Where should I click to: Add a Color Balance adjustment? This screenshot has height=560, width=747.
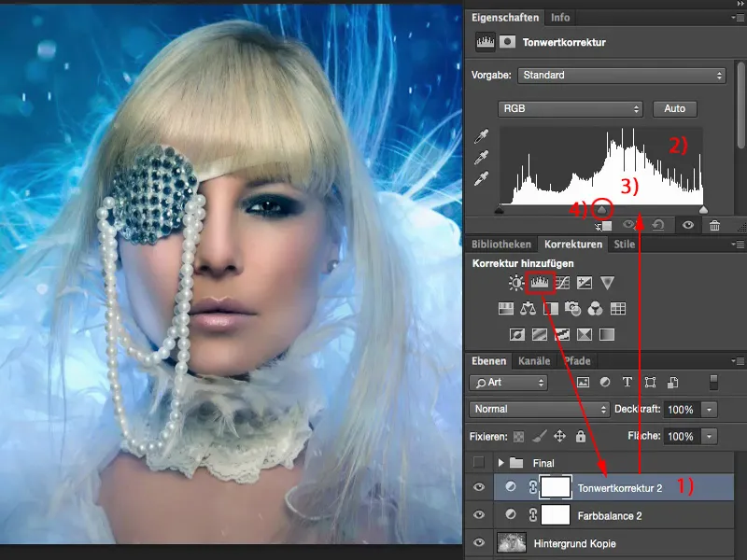528,309
